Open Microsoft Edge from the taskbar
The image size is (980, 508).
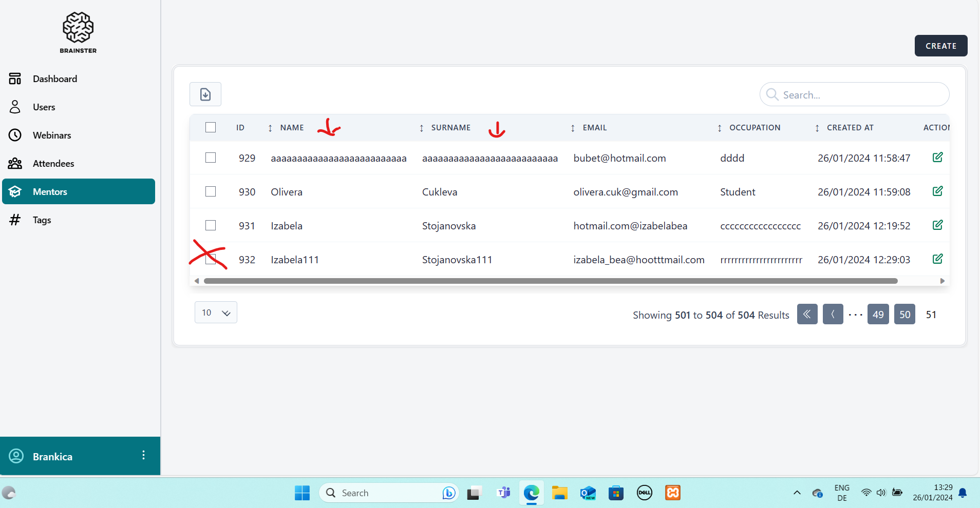click(x=531, y=493)
